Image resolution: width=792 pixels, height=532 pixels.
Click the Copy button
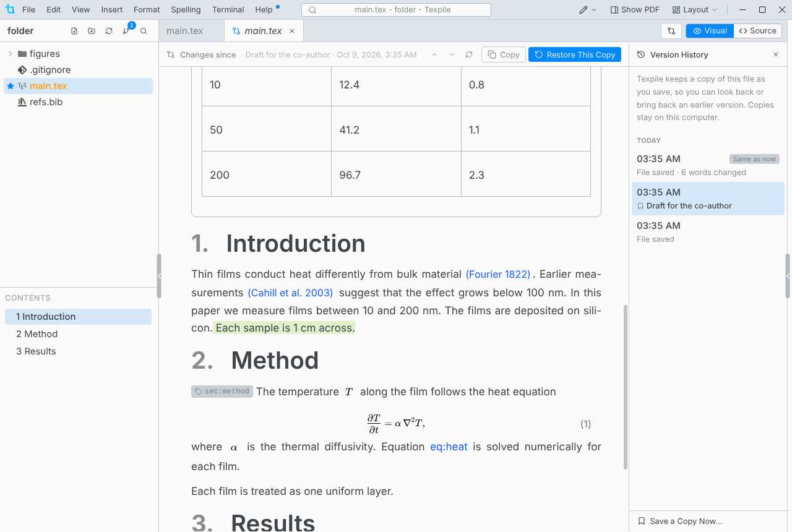504,54
